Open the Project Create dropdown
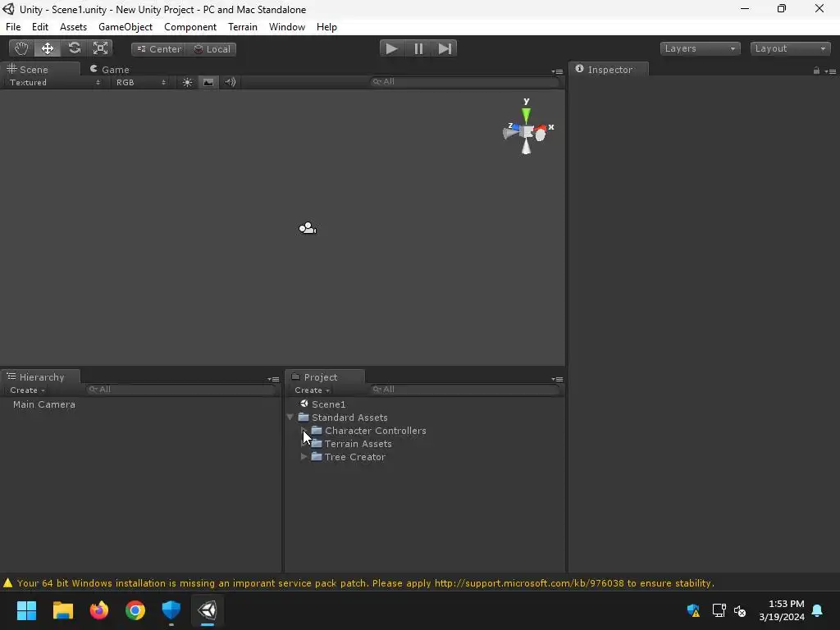This screenshot has width=840, height=630. pos(312,390)
